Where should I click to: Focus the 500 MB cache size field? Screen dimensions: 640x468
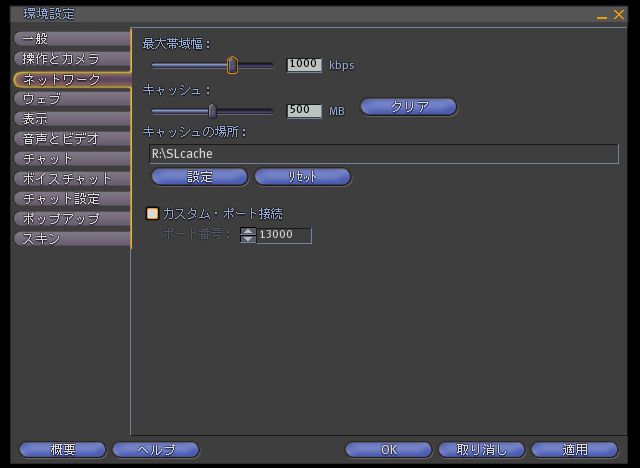(x=304, y=111)
